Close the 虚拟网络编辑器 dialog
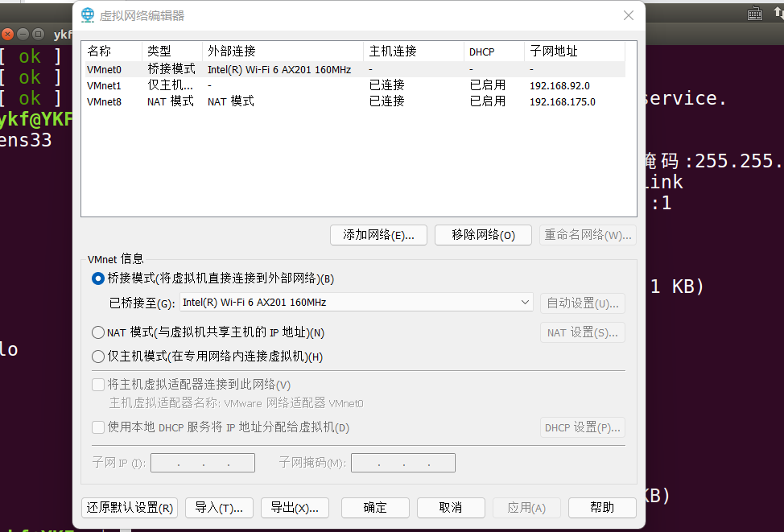This screenshot has width=784, height=532. 629,15
